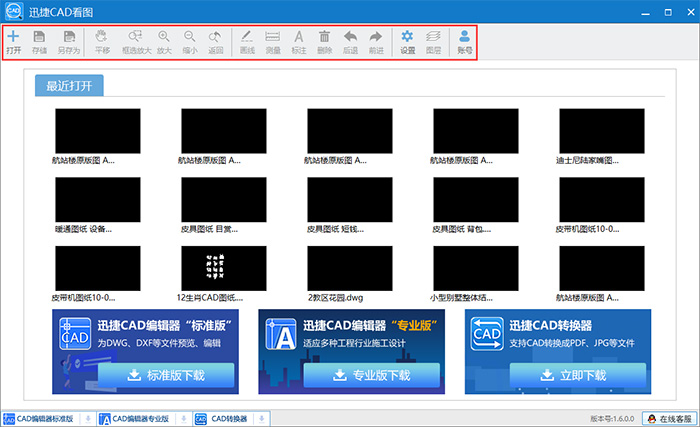Click the CAD编辑器标准版 banner logo icon
Screen dimensions: 700x427
75,334
